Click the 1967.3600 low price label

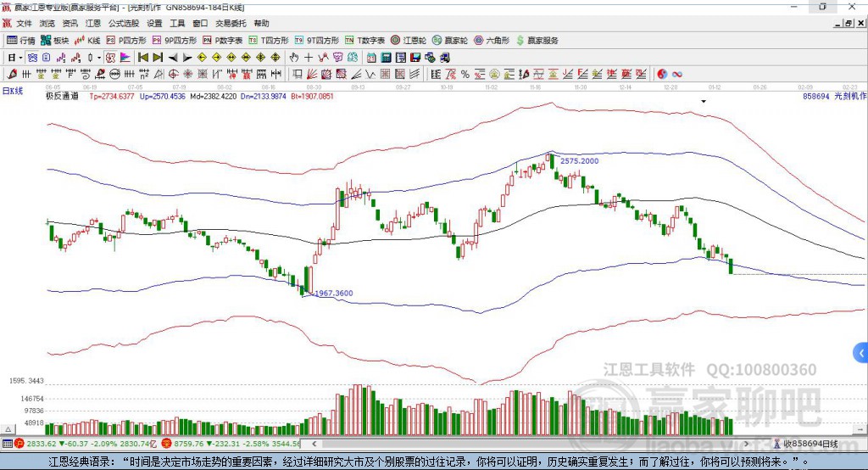click(334, 294)
